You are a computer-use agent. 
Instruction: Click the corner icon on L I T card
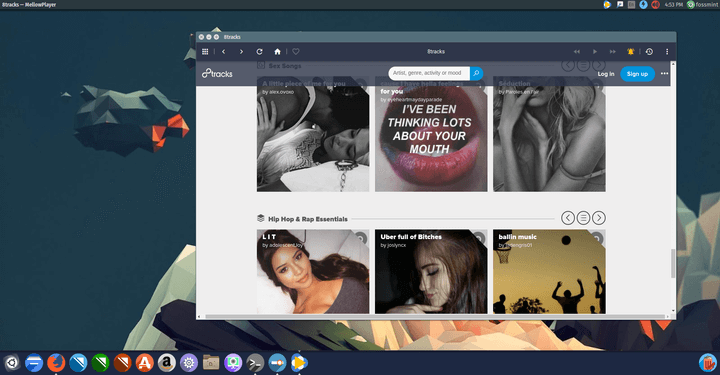[360, 238]
